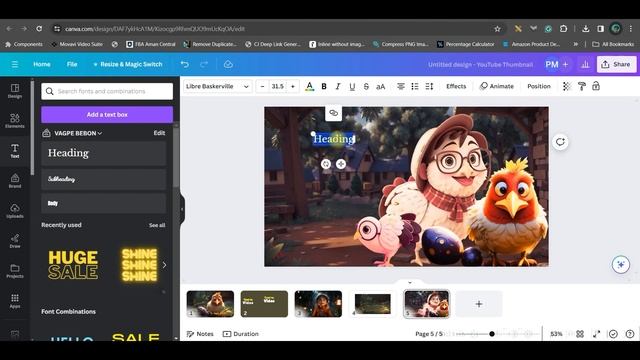Image resolution: width=640 pixels, height=360 pixels.
Task: Select page 4 thumbnail
Action: (x=372, y=304)
